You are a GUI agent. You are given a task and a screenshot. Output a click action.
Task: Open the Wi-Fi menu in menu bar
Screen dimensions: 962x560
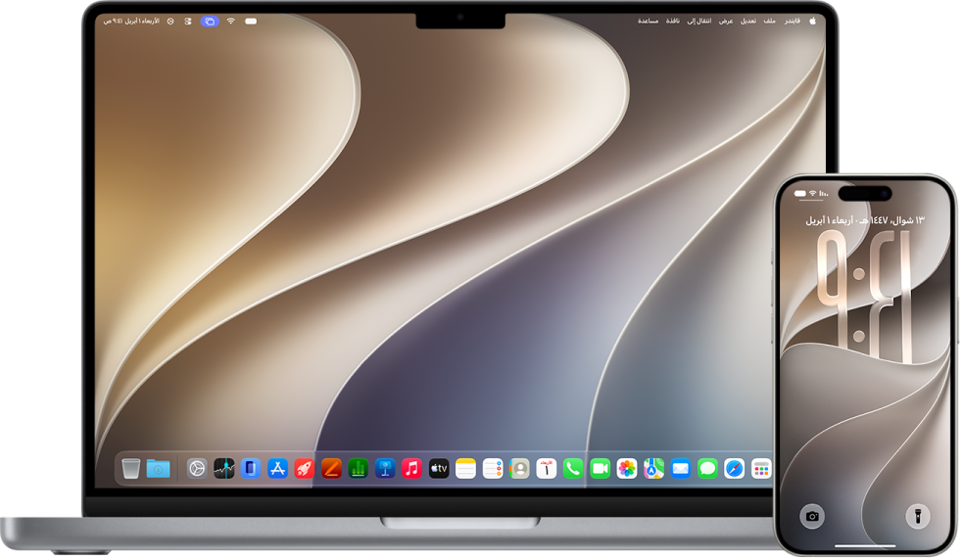(x=230, y=21)
